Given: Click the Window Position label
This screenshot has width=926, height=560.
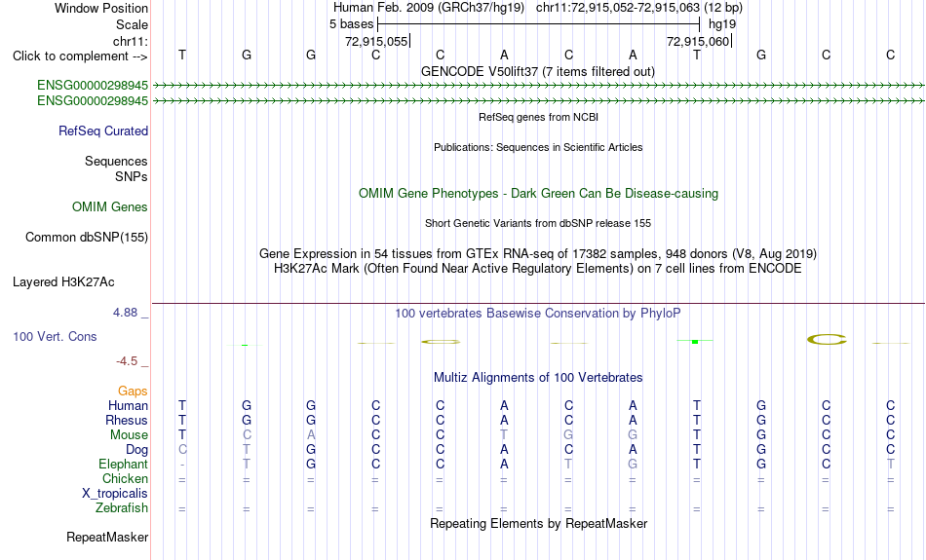Looking at the screenshot, I should 101,8.
